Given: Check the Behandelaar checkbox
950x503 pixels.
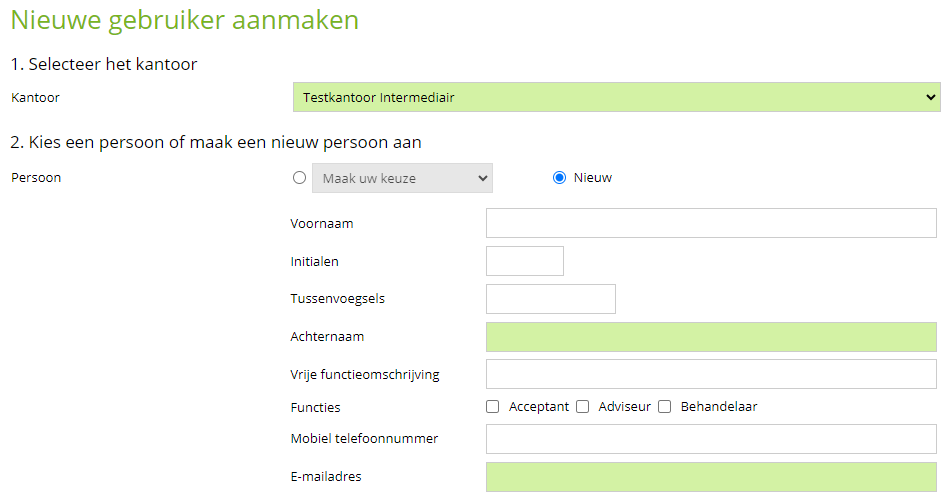Looking at the screenshot, I should pyautogui.click(x=665, y=407).
